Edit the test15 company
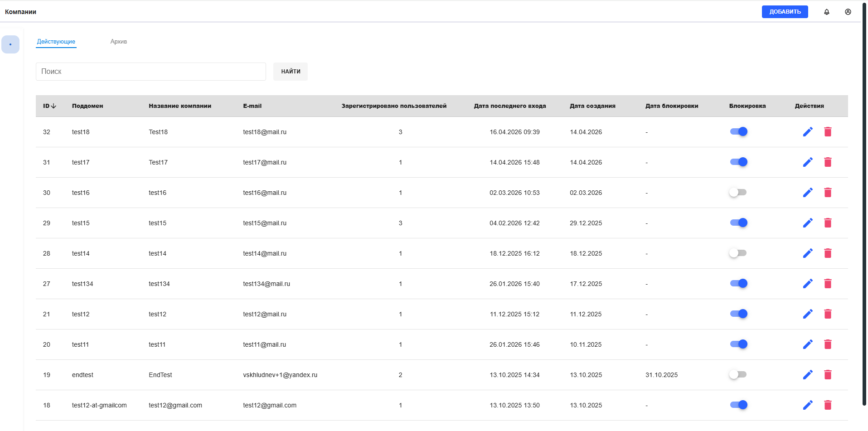868x431 pixels. click(x=808, y=223)
